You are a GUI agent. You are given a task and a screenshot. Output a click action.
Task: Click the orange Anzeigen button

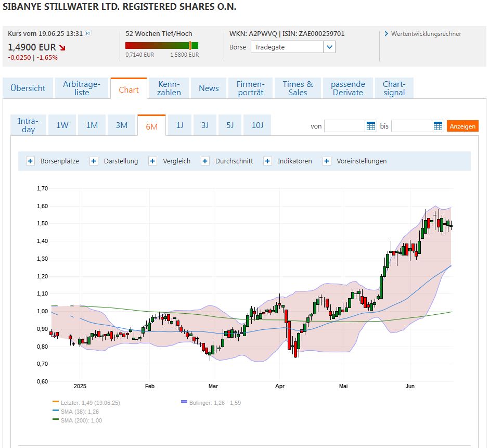tap(462, 125)
